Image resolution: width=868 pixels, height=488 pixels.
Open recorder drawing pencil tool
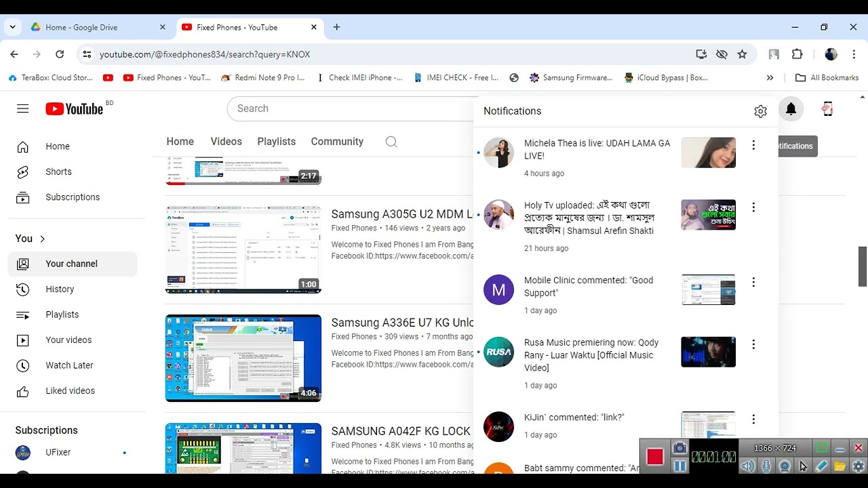tap(821, 466)
